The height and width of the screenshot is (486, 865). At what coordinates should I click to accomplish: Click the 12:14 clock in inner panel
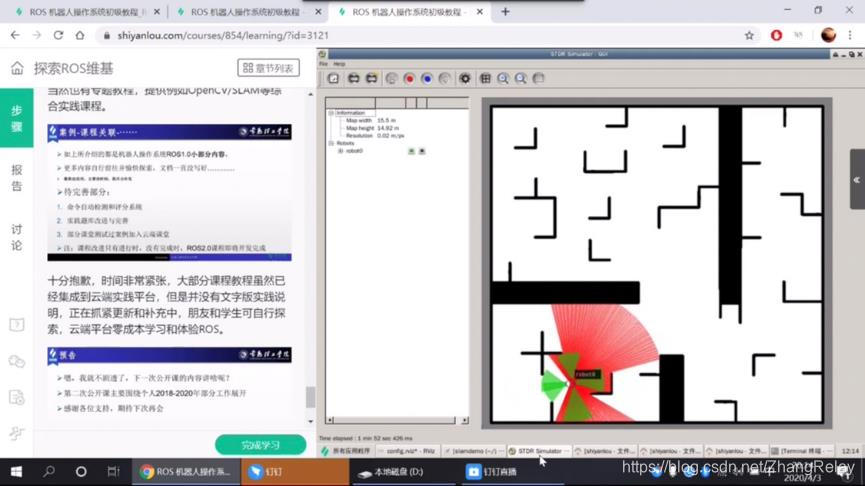click(850, 451)
